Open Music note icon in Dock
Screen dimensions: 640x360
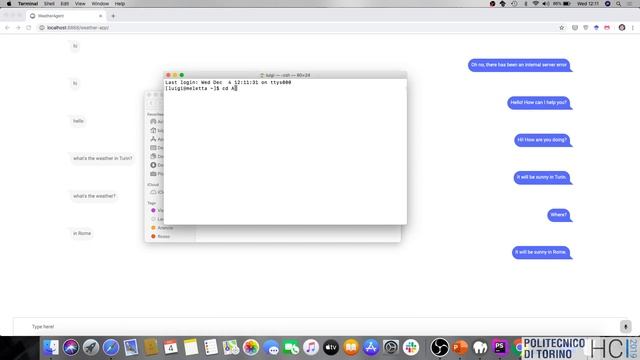pyautogui.click(x=311, y=347)
